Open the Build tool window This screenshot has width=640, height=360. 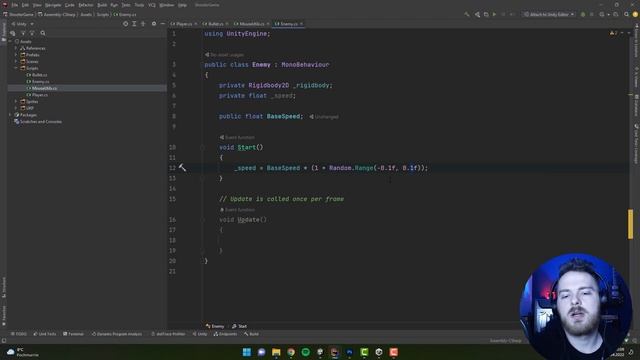(251, 334)
